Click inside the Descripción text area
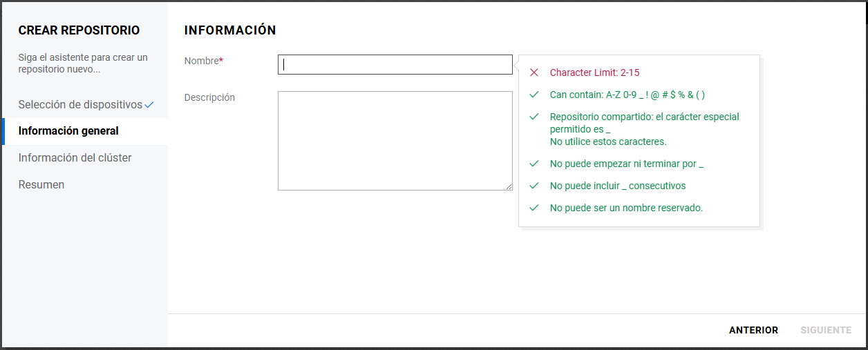This screenshot has height=350, width=868. pyautogui.click(x=395, y=140)
